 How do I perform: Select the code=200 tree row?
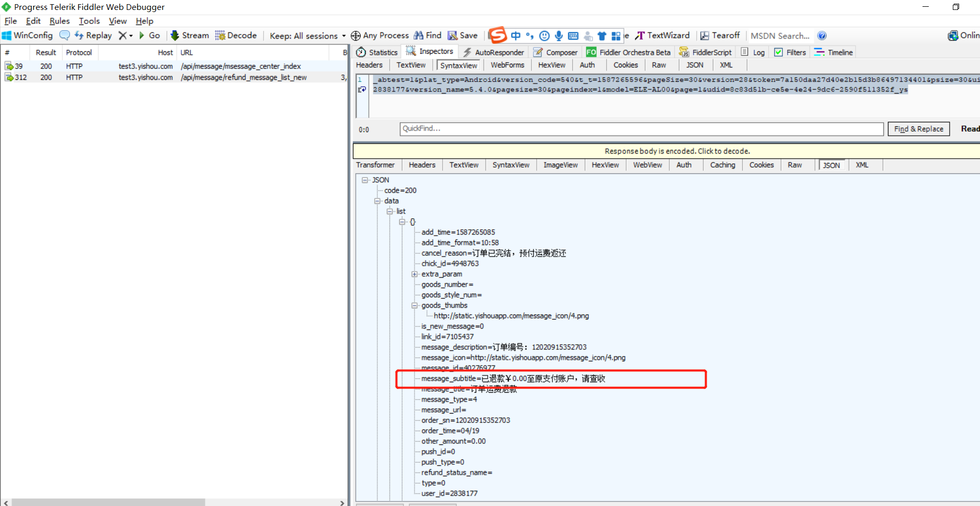click(400, 191)
